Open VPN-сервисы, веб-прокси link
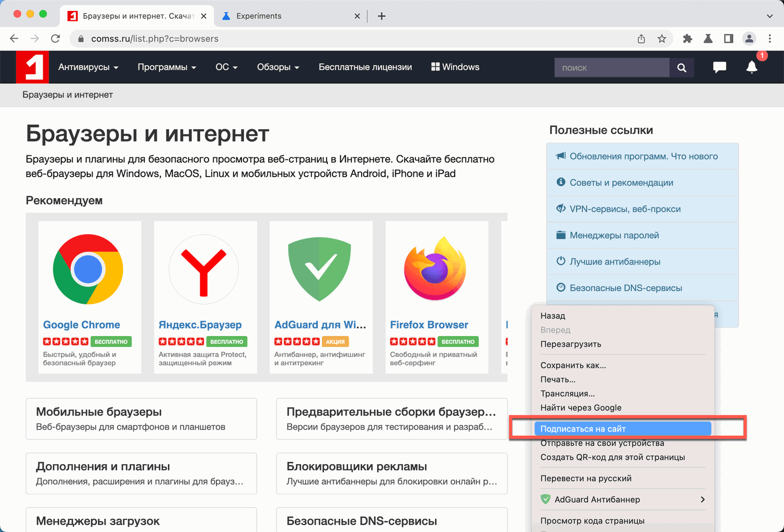The image size is (784, 532). 642,209
